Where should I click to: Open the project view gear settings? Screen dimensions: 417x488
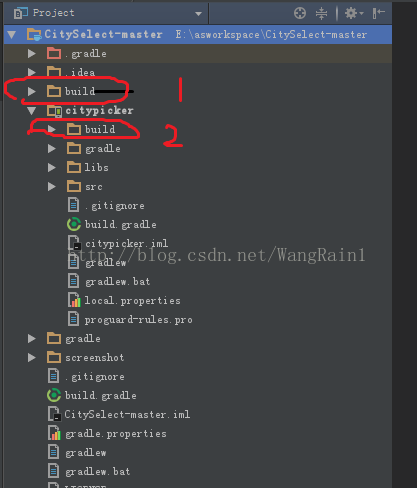coord(353,13)
